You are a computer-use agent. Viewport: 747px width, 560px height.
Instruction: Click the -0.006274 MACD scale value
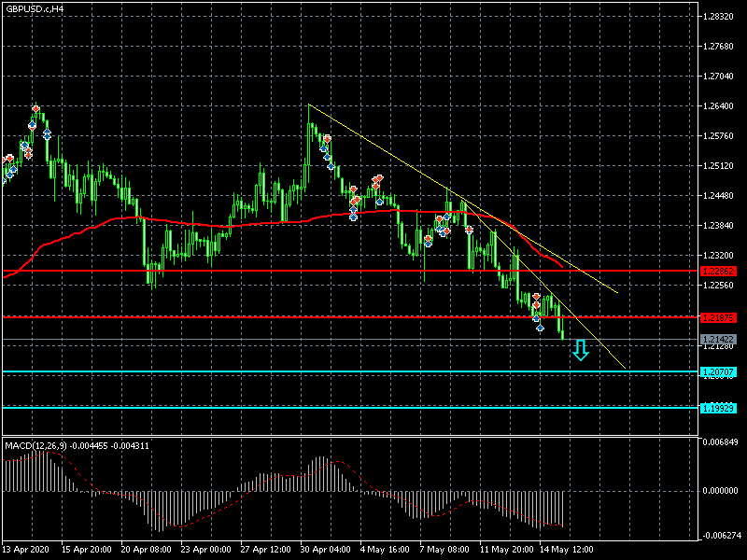721,536
